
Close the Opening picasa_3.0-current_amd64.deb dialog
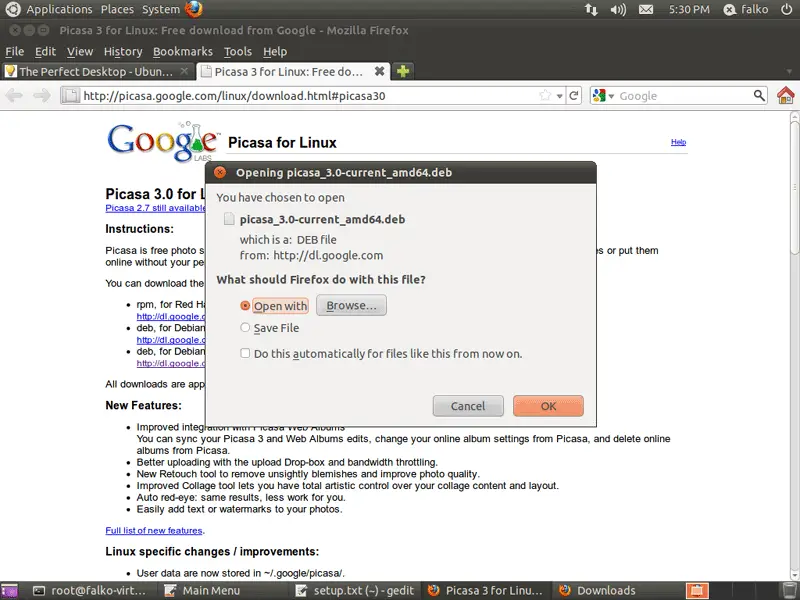(x=220, y=172)
